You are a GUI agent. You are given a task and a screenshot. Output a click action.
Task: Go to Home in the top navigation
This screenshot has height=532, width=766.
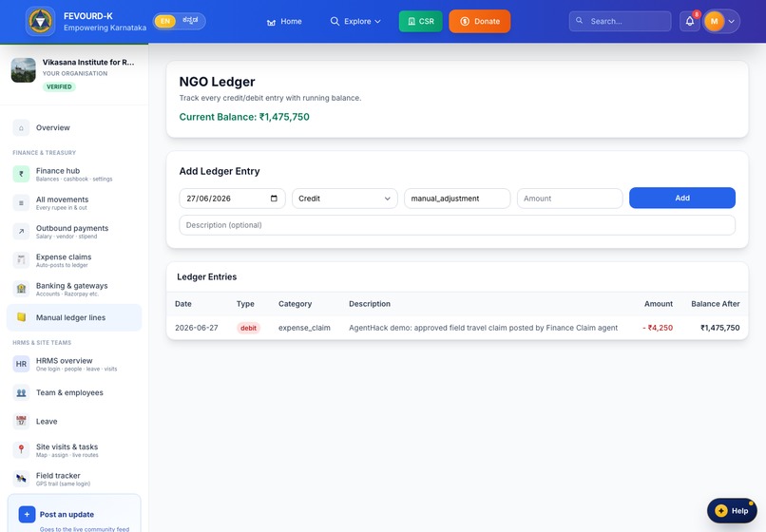point(284,22)
